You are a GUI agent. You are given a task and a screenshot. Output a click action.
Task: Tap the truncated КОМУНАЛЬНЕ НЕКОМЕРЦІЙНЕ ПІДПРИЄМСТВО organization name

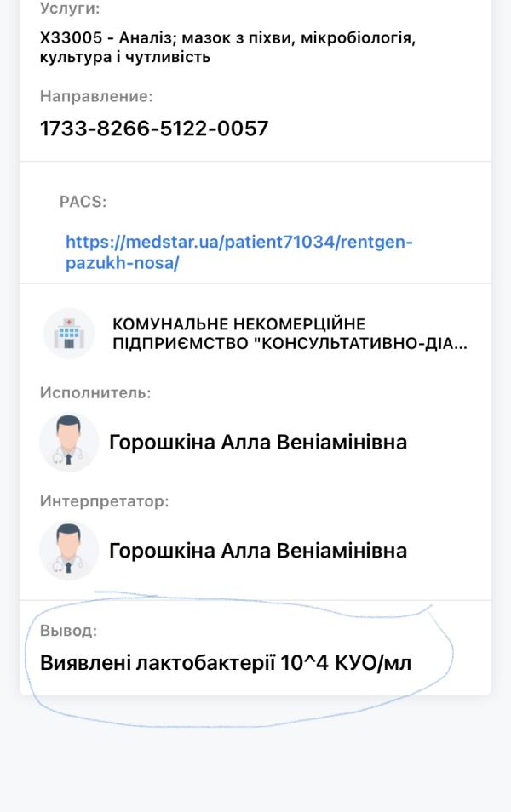coord(290,334)
